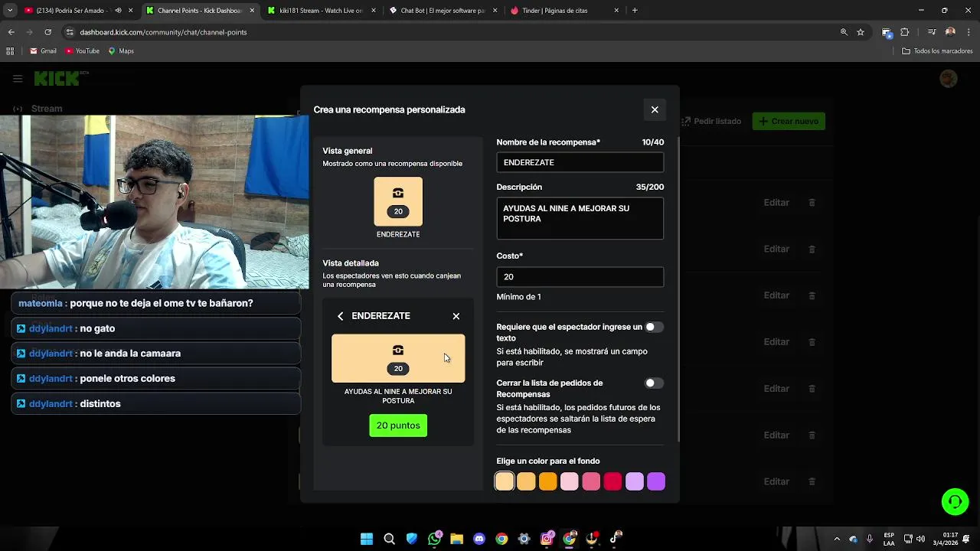This screenshot has width=980, height=551.
Task: Open the Windows Start menu
Action: pos(367,539)
